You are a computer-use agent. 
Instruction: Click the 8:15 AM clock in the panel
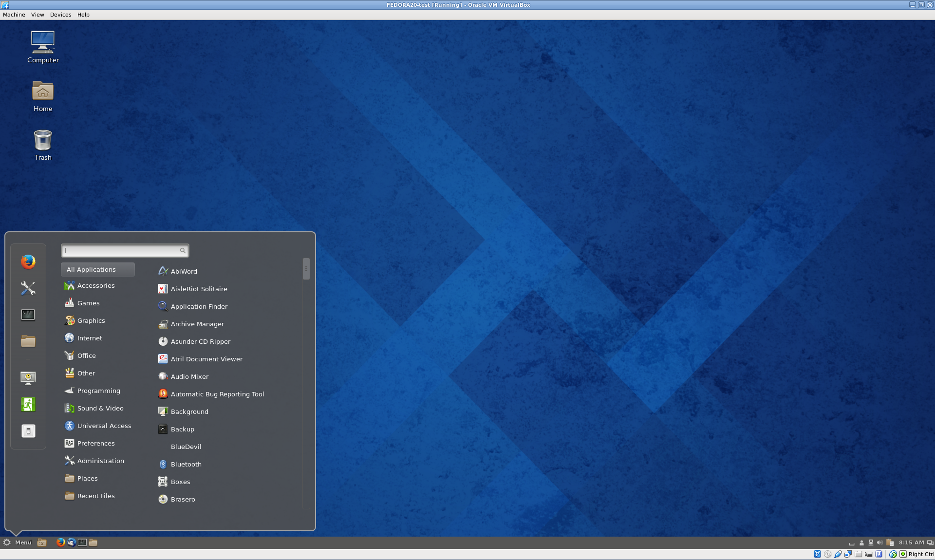911,542
